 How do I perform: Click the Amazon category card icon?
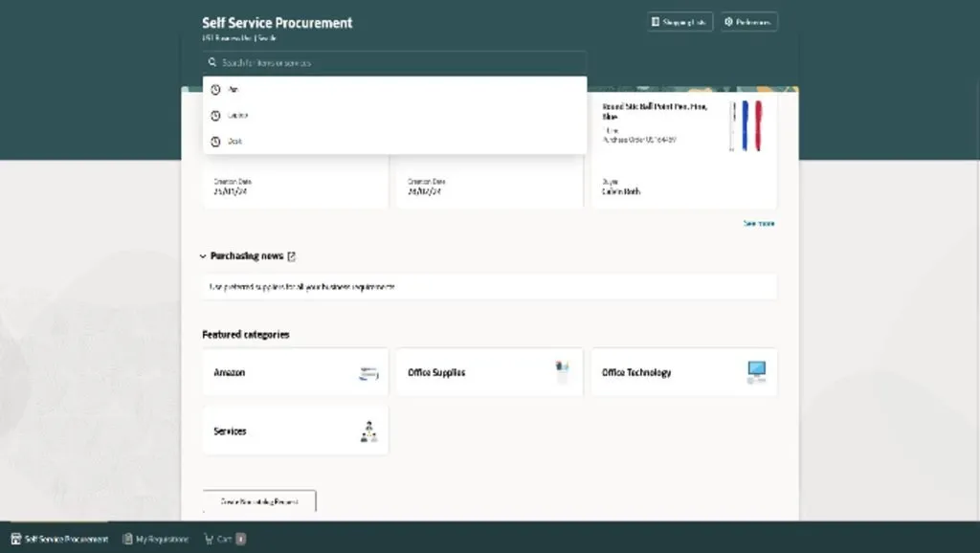(368, 373)
